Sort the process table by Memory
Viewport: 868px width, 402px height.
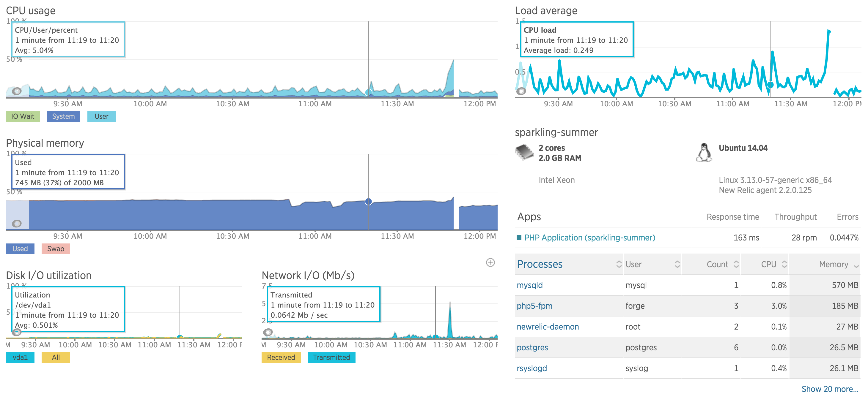tap(825, 264)
